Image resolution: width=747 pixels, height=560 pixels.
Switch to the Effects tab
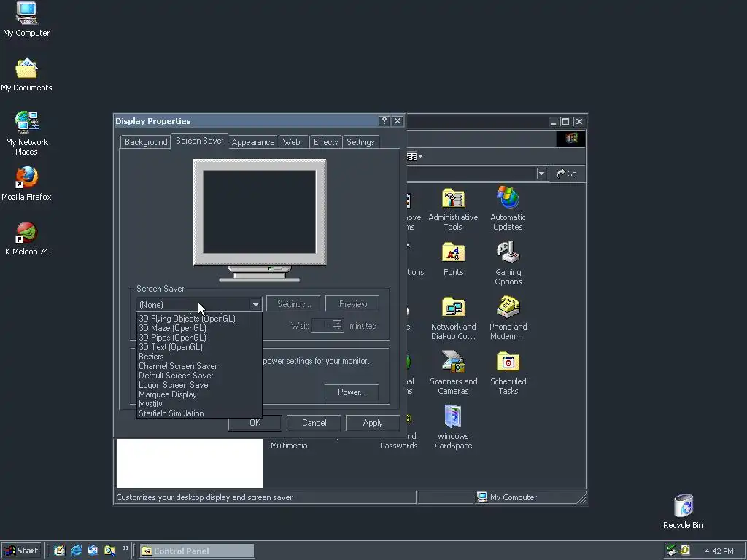tap(326, 142)
